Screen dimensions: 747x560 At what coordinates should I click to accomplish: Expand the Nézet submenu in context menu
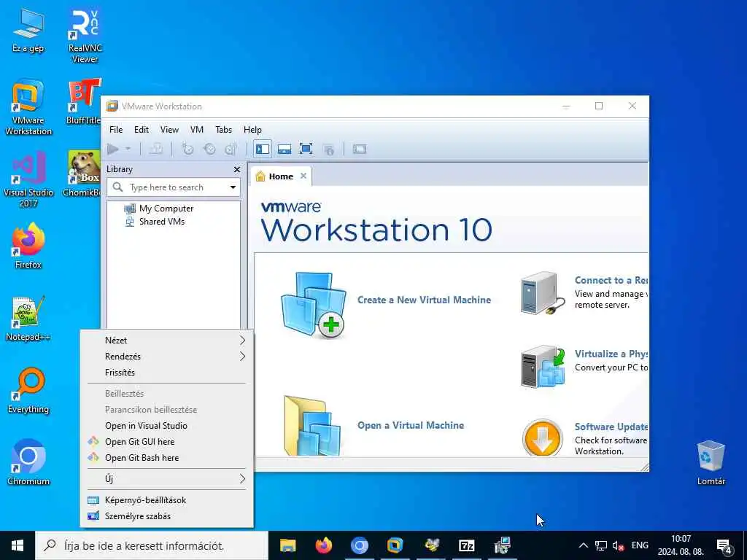point(167,340)
